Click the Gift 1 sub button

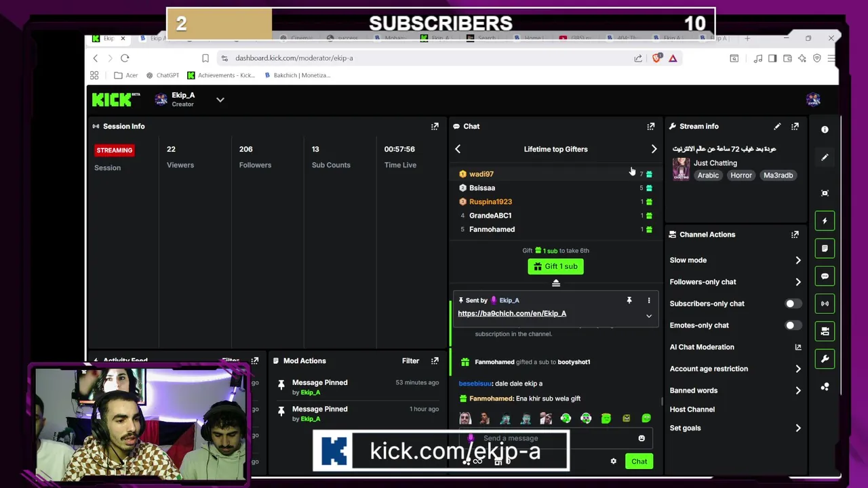point(555,266)
